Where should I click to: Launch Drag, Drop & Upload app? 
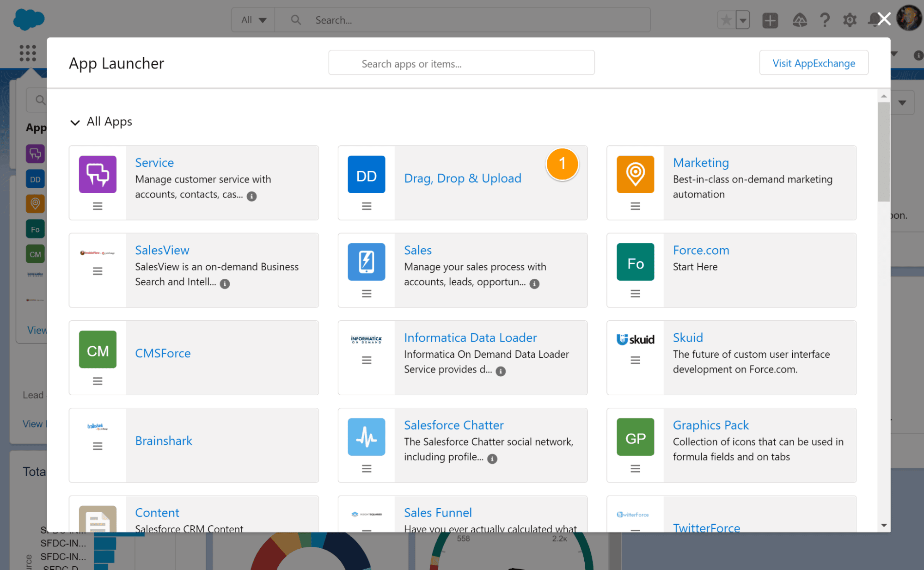click(x=463, y=178)
